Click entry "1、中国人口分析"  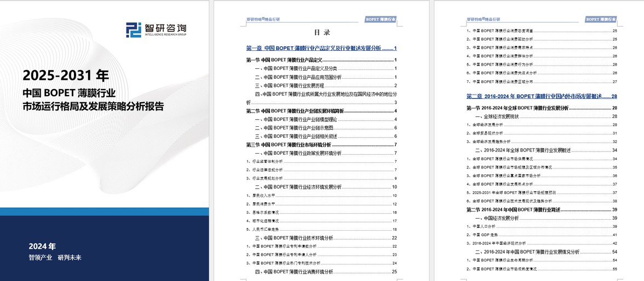tap(542, 226)
